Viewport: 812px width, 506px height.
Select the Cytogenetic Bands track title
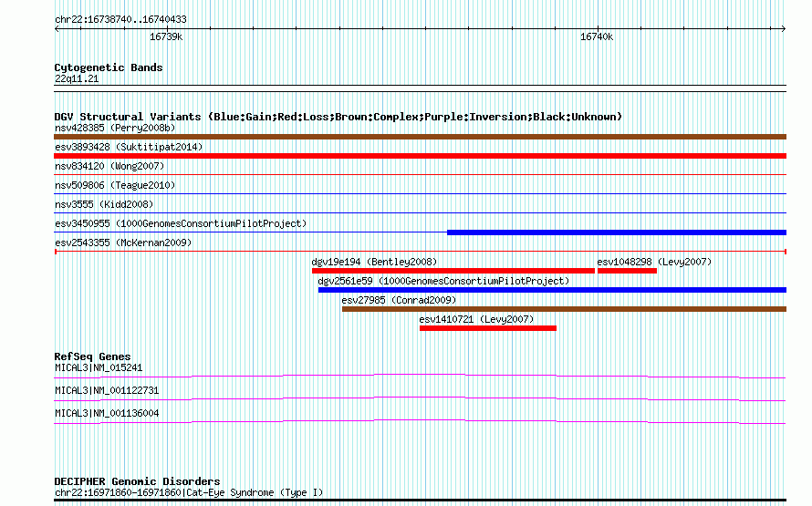click(109, 67)
